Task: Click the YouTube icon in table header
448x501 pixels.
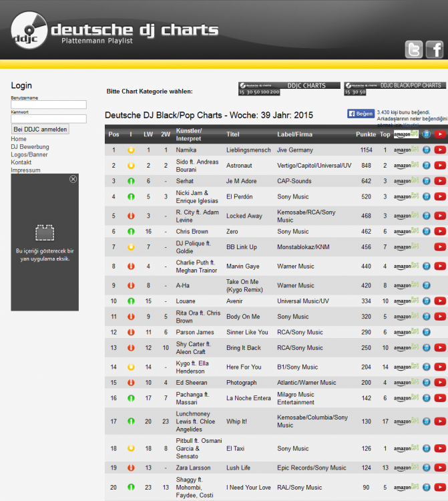Action: tap(440, 134)
